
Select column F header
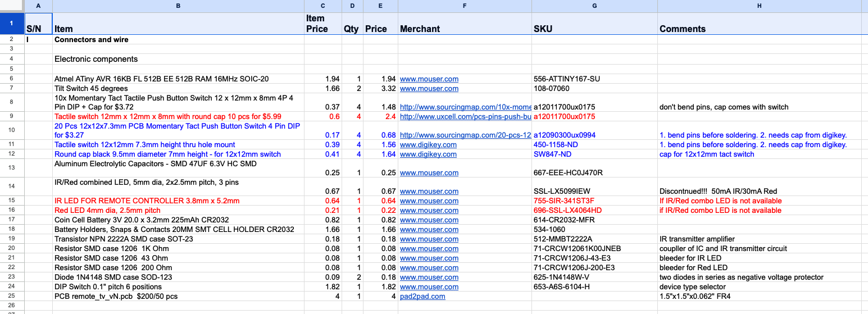point(465,6)
